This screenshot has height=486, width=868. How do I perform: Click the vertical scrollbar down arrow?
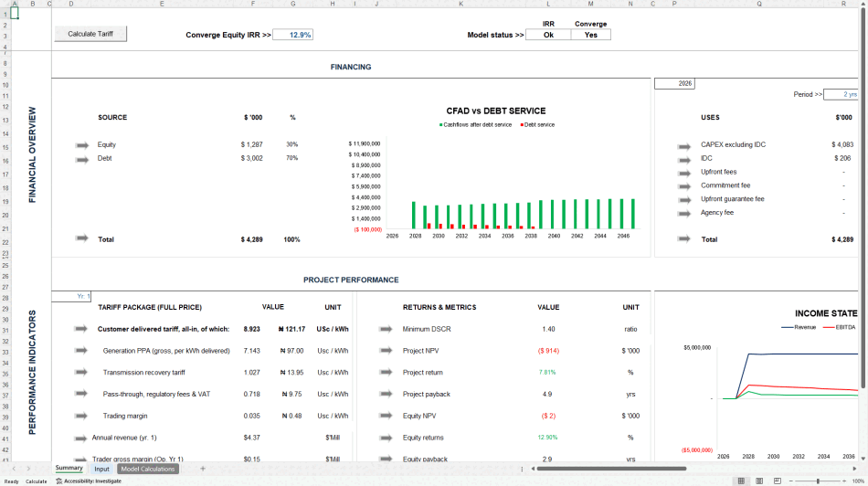point(863,459)
